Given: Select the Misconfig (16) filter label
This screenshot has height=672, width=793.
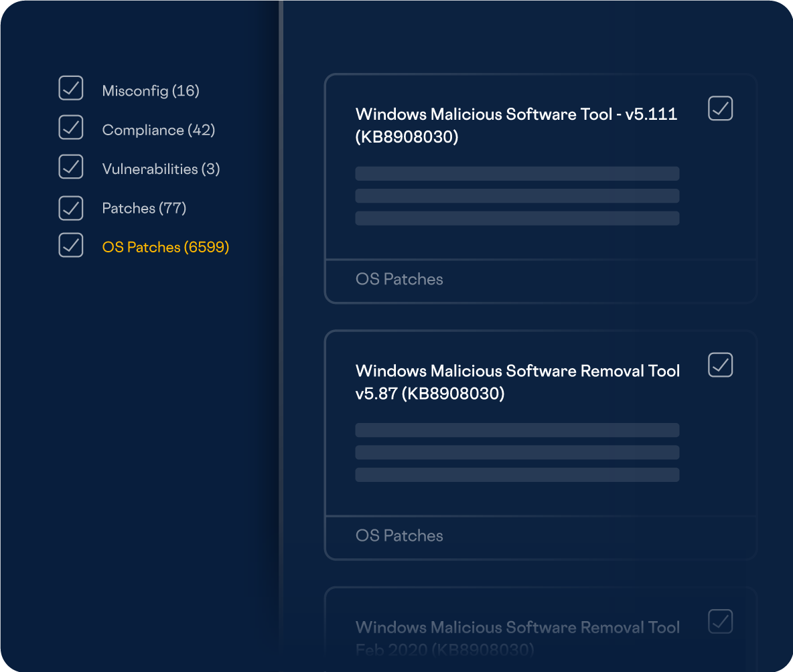Looking at the screenshot, I should pos(151,91).
